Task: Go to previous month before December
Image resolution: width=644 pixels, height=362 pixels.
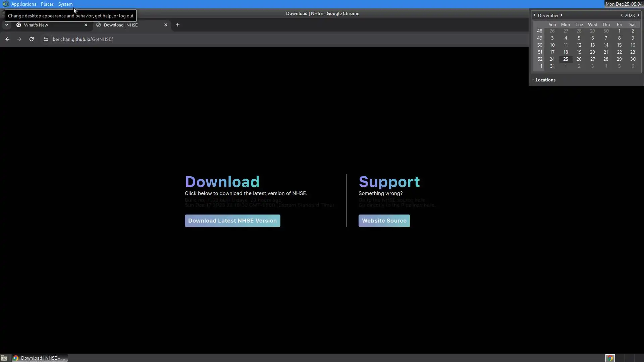Action: pos(534,15)
